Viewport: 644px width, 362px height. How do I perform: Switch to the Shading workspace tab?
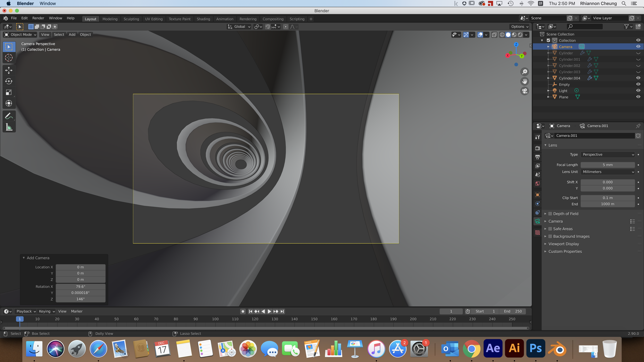tap(203, 19)
